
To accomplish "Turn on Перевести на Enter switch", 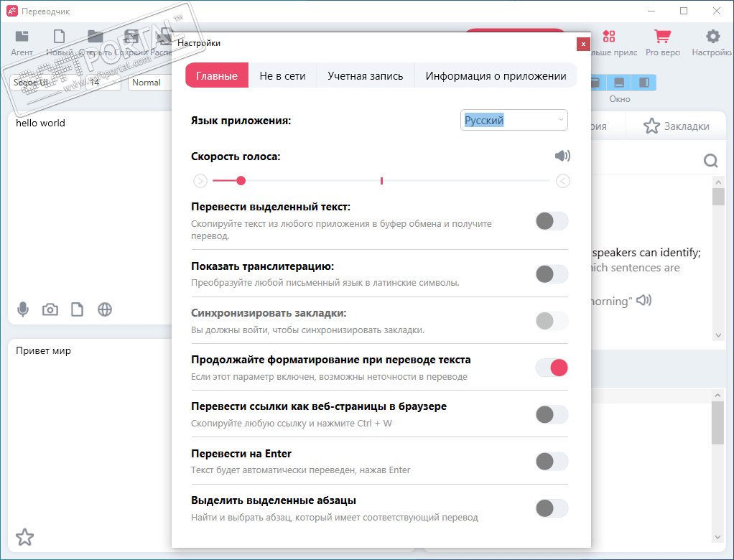I will point(552,462).
